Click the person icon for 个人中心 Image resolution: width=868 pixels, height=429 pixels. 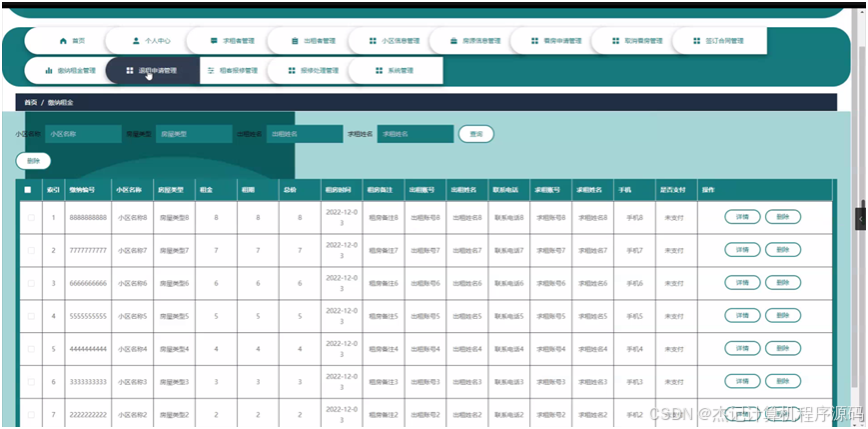136,41
